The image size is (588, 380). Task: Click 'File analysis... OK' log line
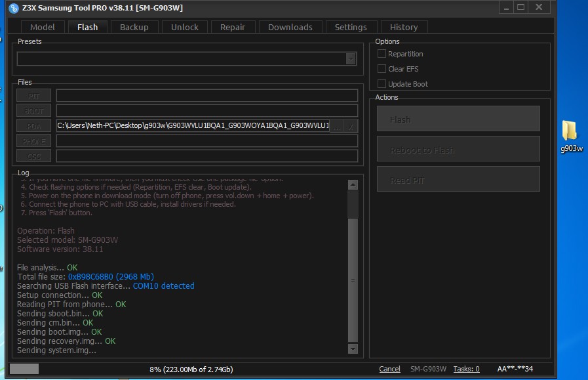point(47,268)
